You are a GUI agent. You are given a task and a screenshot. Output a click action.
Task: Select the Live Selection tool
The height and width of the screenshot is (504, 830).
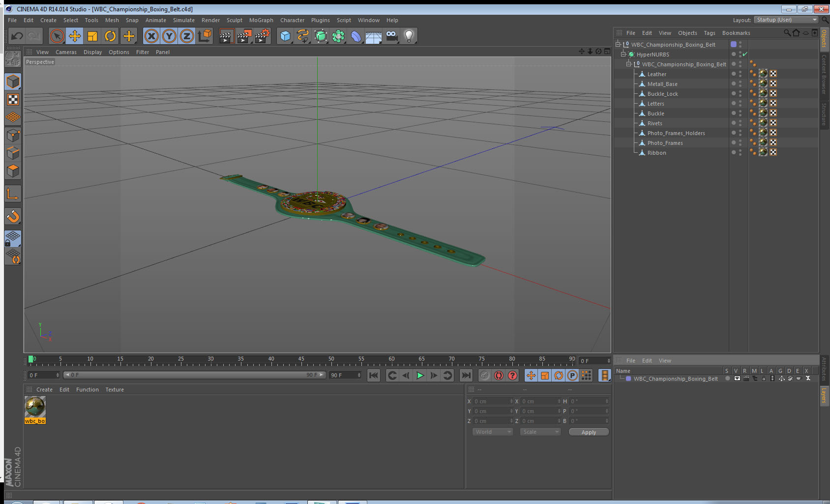pos(57,36)
